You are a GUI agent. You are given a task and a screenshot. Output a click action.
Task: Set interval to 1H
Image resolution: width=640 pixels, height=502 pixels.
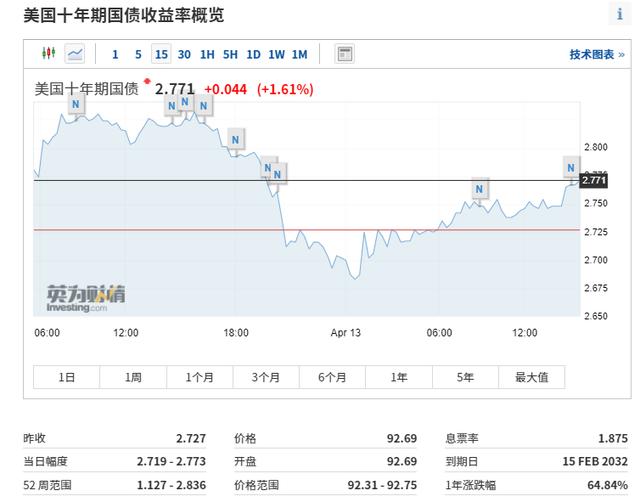pyautogui.click(x=207, y=54)
